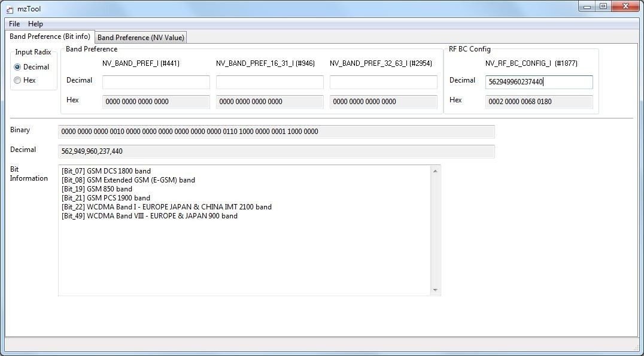Select the Decimal input radix option
This screenshot has width=644, height=356.
point(32,67)
